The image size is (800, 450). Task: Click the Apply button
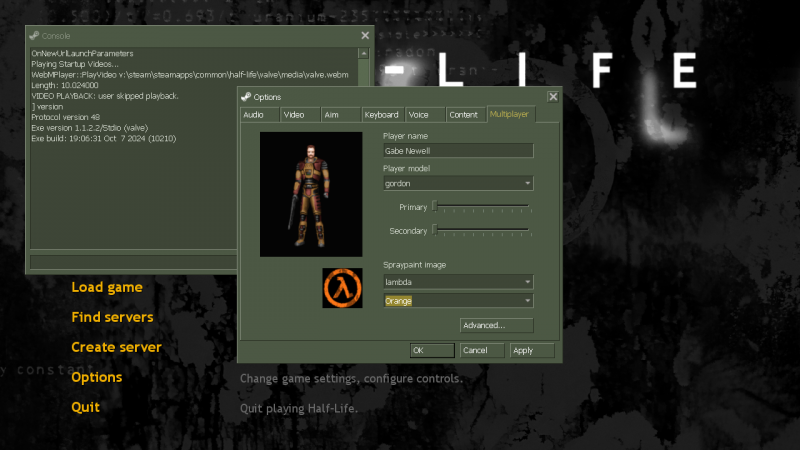[x=532, y=351]
